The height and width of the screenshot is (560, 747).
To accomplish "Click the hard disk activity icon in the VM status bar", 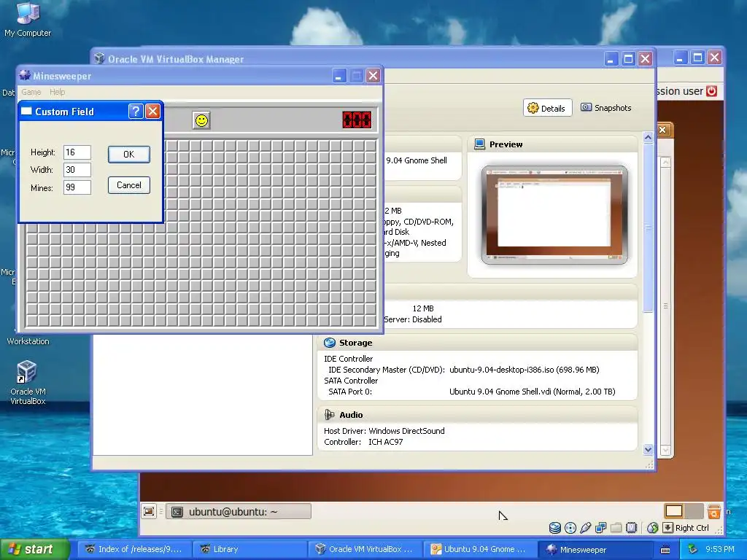I will 555,528.
